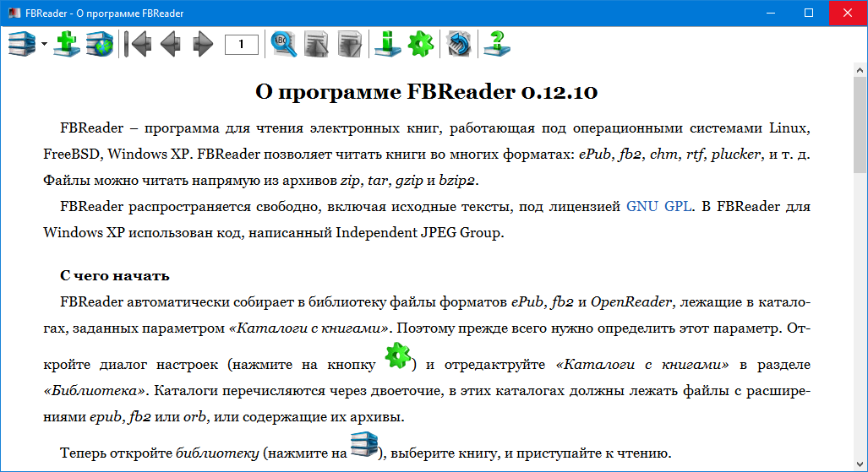
Task: Click scrollbar up arrow
Action: pos(860,70)
